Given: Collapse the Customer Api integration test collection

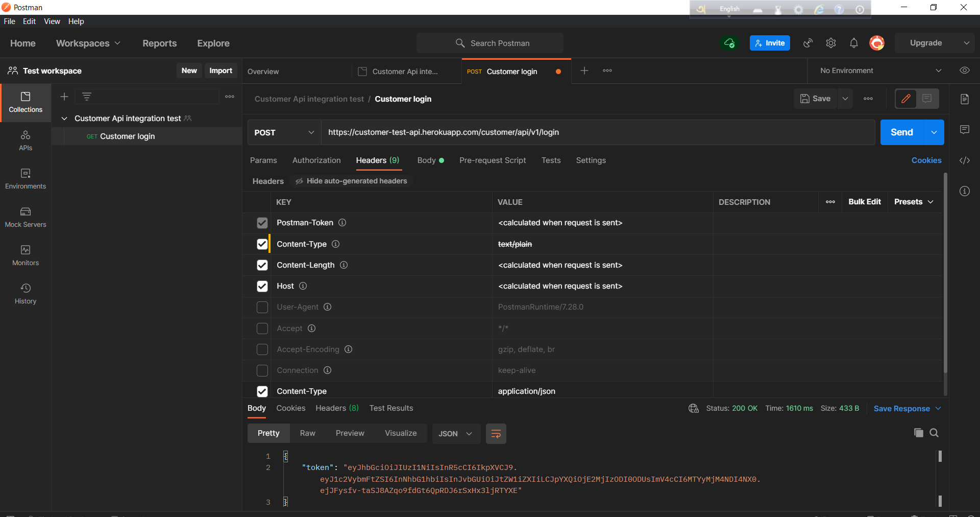Looking at the screenshot, I should click(64, 118).
